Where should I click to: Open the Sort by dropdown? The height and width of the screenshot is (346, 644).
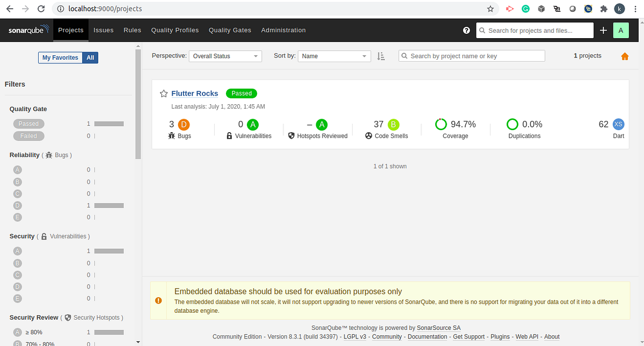[334, 56]
